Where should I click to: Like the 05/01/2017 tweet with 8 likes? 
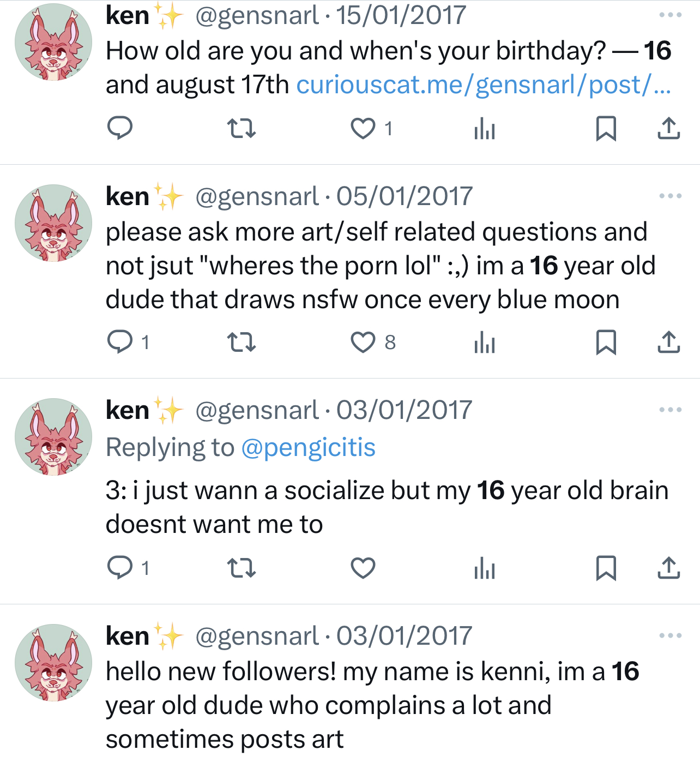(x=363, y=342)
